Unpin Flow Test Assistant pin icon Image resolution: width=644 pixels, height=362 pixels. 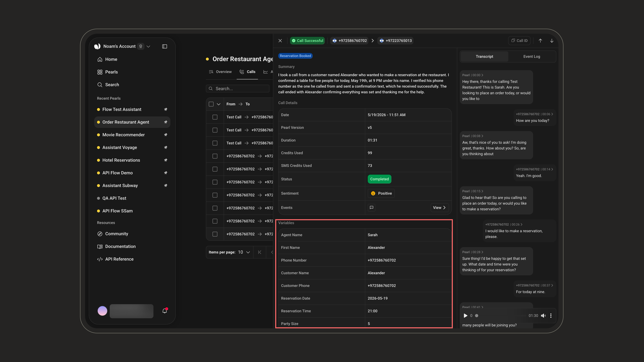[166, 109]
